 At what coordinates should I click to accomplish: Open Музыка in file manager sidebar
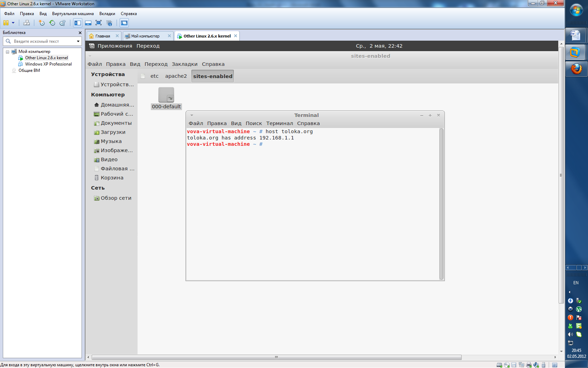108,141
